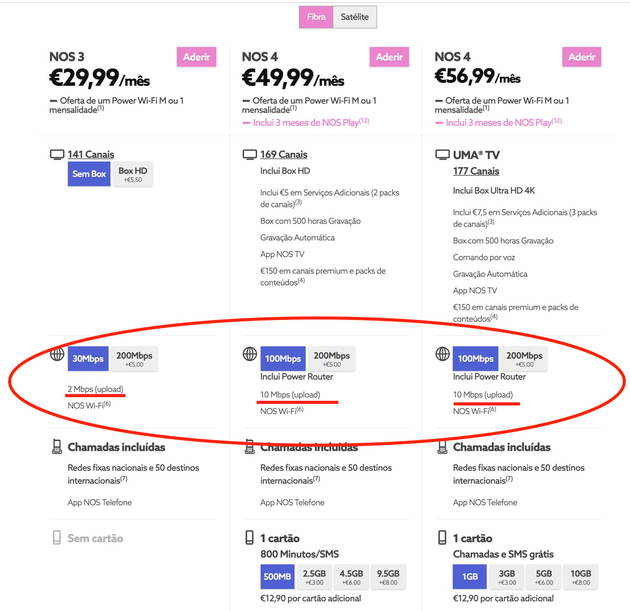Viewport: 630px width, 611px height.
Task: Switch to the Satélite tab
Action: click(355, 17)
